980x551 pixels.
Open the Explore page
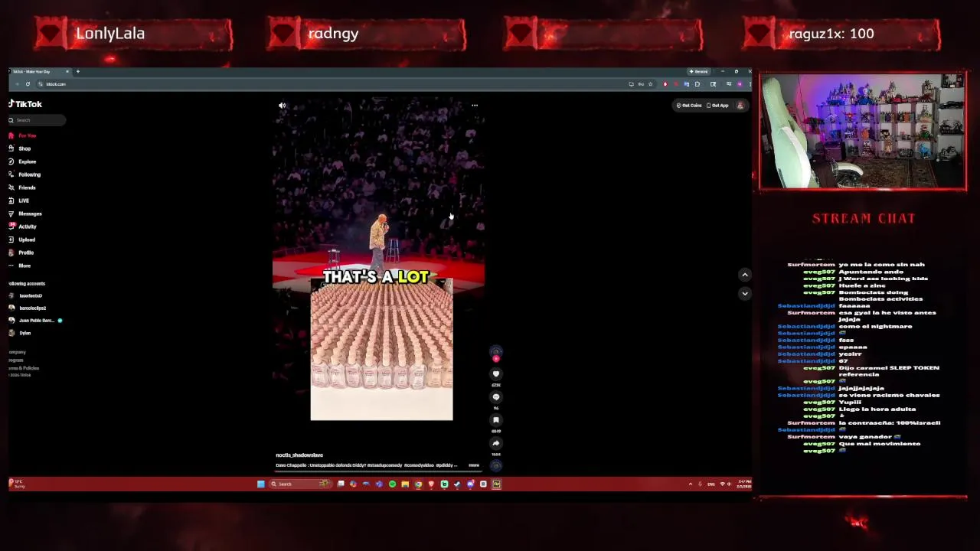pyautogui.click(x=22, y=161)
